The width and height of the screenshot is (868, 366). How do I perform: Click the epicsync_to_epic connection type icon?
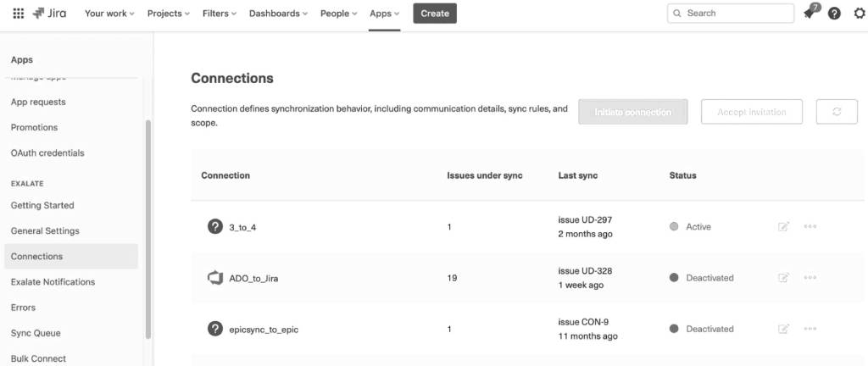click(x=214, y=329)
